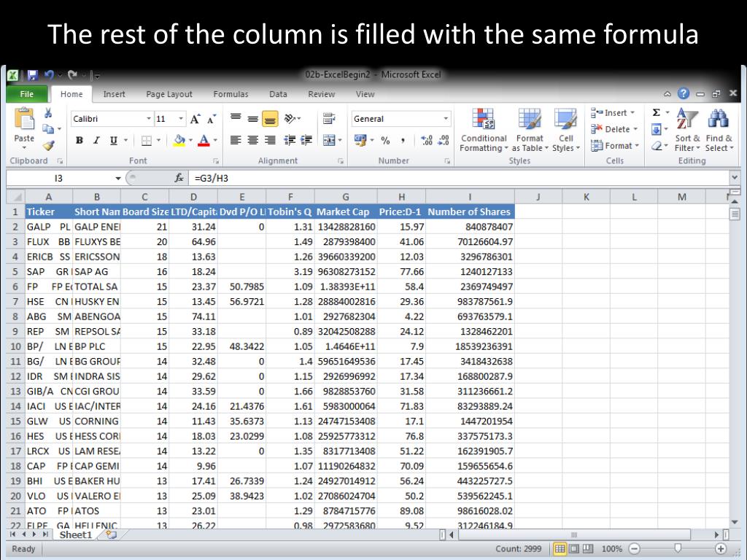Open Cell Styles dropdown
Image resolution: width=747 pixels, height=560 pixels.
click(566, 130)
